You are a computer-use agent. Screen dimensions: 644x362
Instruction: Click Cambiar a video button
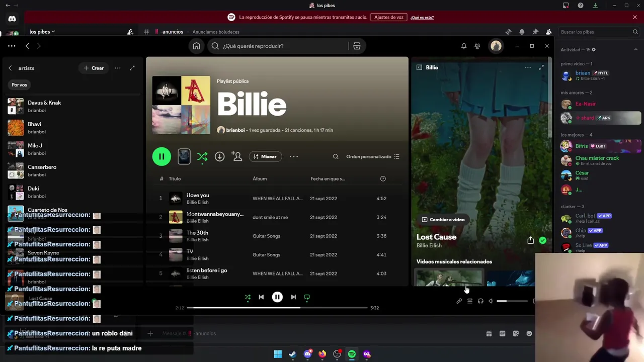[443, 220]
